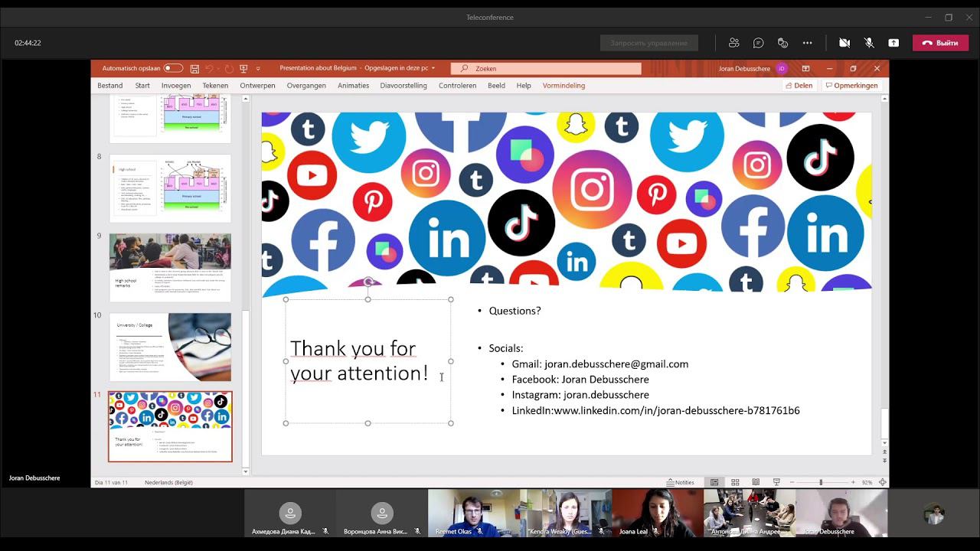The height and width of the screenshot is (551, 980).
Task: Open the Vormindeling tab
Action: pos(563,86)
